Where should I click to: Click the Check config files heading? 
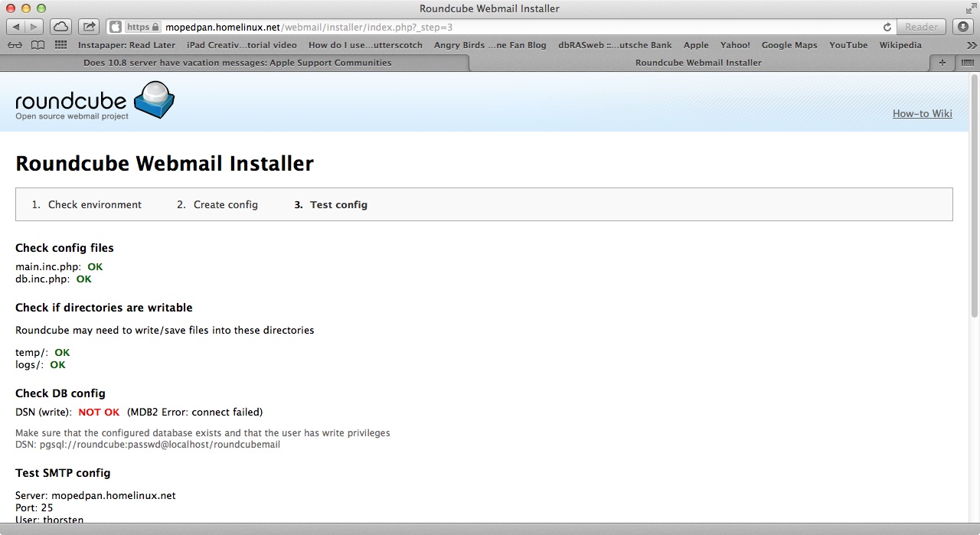tap(64, 248)
